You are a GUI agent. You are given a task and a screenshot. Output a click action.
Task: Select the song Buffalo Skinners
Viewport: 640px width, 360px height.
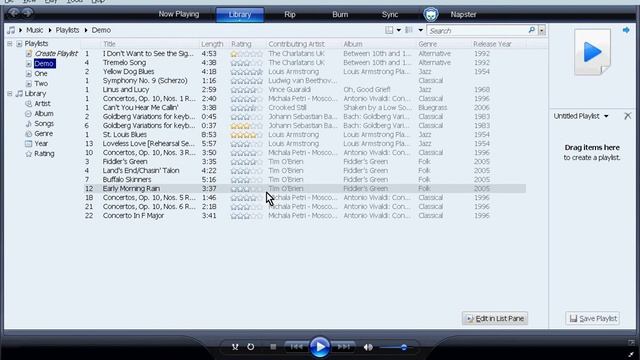click(x=127, y=180)
